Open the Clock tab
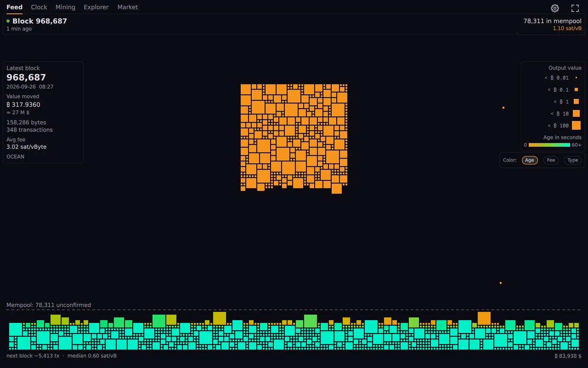Image resolution: width=588 pixels, height=368 pixels. tap(39, 7)
